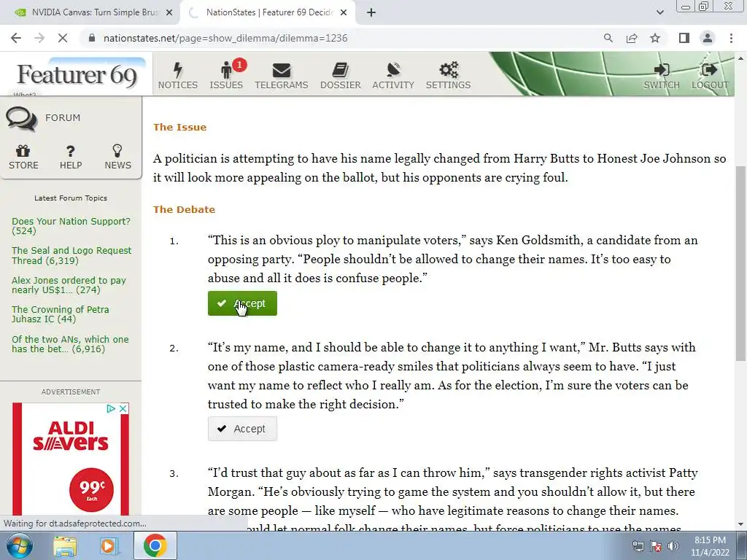Open the Forum speech bubbles icon
Screen dimensions: 747x560
(x=21, y=119)
